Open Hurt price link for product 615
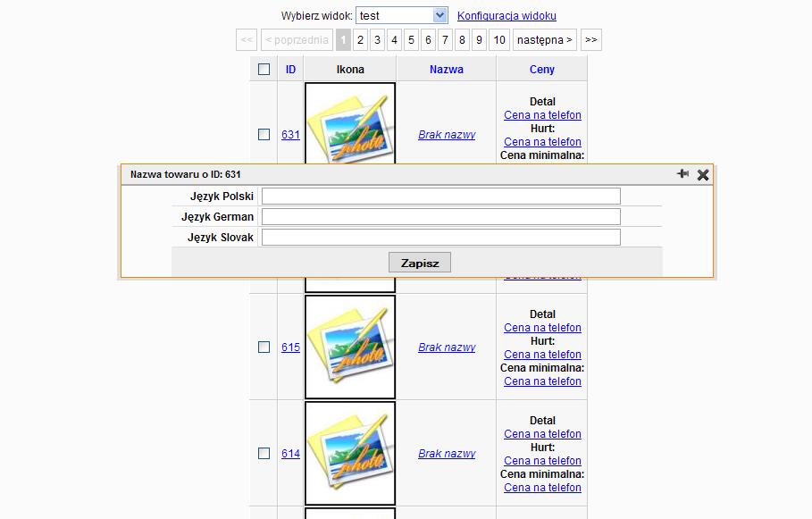Image resolution: width=812 pixels, height=519 pixels. pos(543,355)
